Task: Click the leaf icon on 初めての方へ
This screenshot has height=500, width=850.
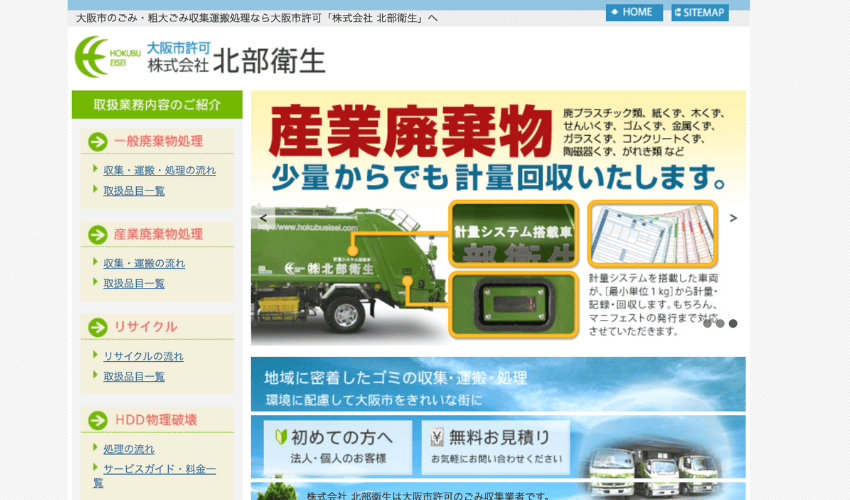Action: pyautogui.click(x=281, y=437)
